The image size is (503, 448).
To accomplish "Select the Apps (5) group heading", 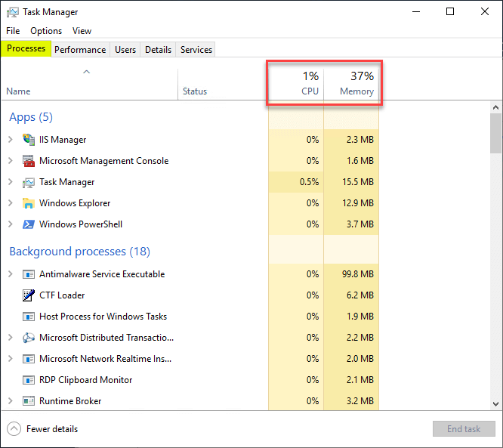I will pyautogui.click(x=31, y=117).
